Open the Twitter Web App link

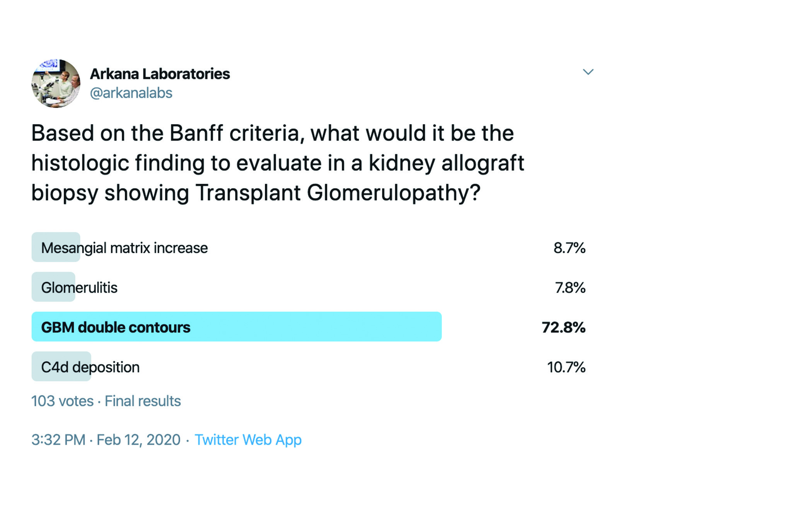(248, 440)
